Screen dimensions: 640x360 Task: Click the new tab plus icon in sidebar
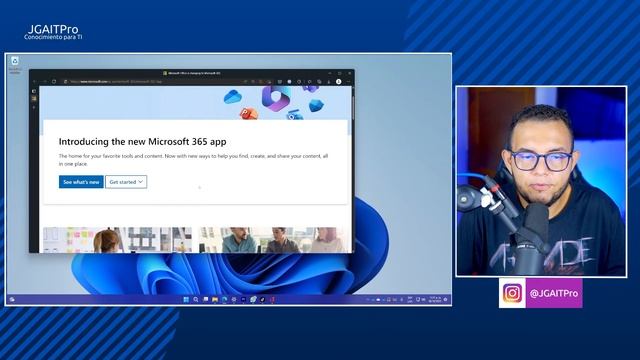pyautogui.click(x=34, y=107)
